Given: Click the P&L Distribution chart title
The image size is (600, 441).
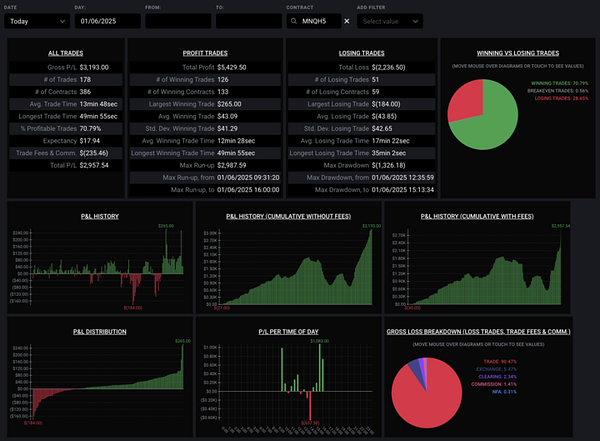Looking at the screenshot, I should coord(100,332).
